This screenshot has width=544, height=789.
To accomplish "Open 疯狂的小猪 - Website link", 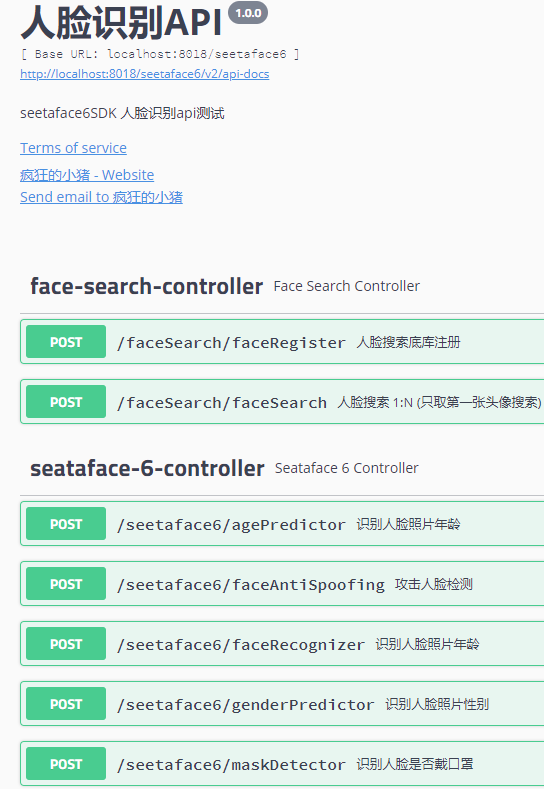I will pos(87,175).
